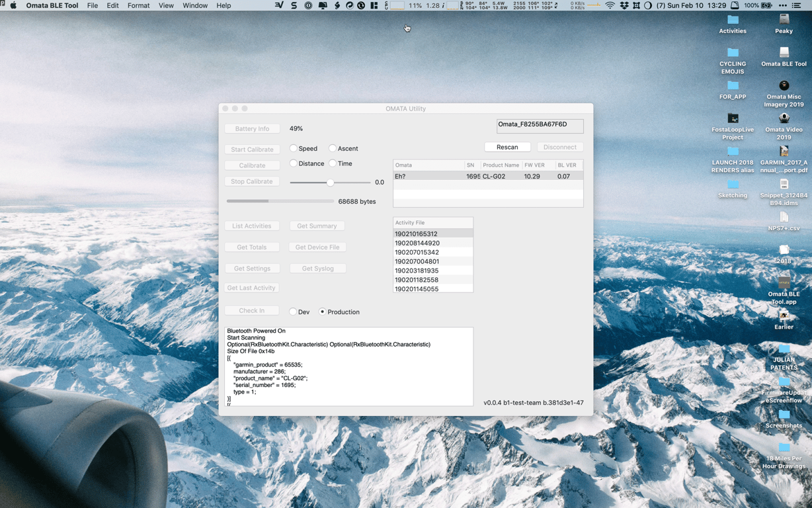Open the CYCLING EMOJIS folder
The height and width of the screenshot is (508, 812).
click(733, 53)
